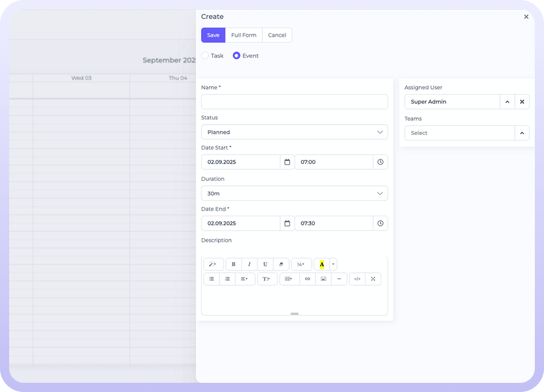The width and height of the screenshot is (544, 392).
Task: Expand the Teams select arrow
Action: 522,133
